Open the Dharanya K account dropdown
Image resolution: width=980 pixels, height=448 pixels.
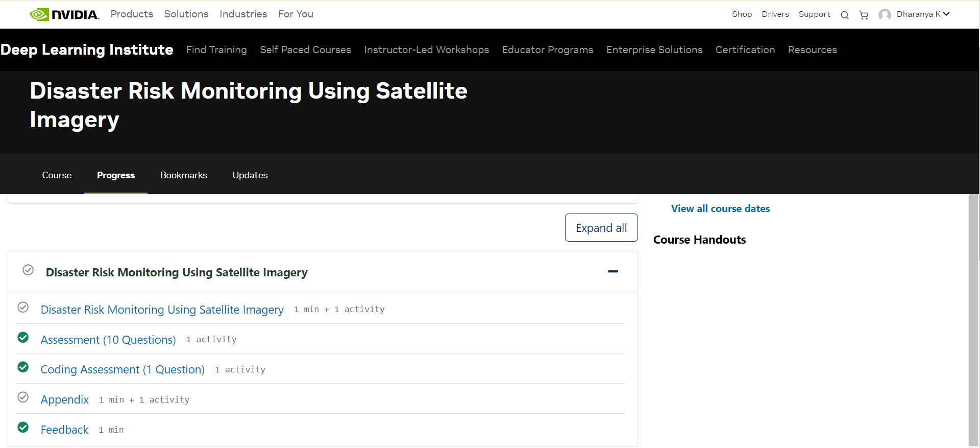click(923, 14)
